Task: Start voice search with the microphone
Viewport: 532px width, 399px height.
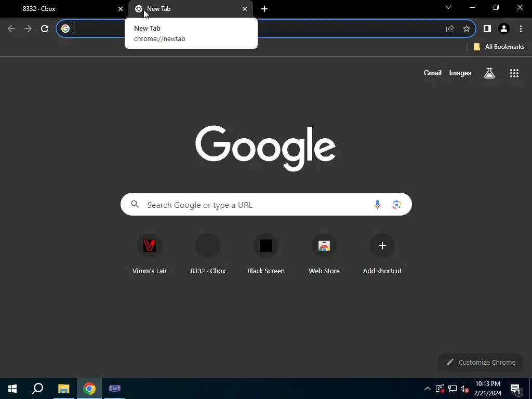Action: [x=377, y=204]
